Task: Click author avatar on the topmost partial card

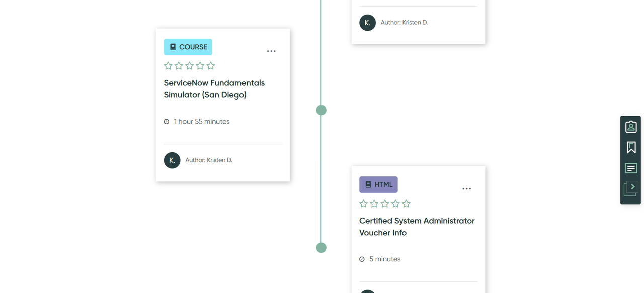Action: [x=367, y=23]
